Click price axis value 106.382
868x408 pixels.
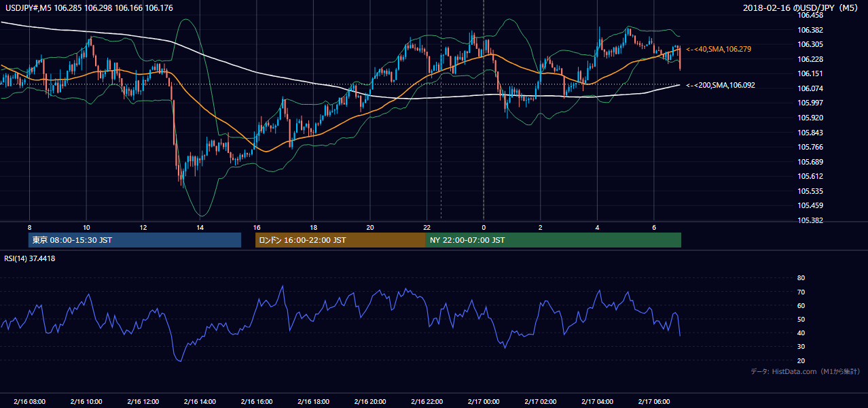point(811,30)
